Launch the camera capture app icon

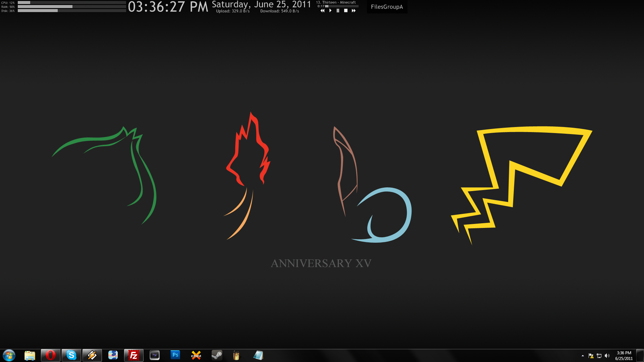[155, 355]
